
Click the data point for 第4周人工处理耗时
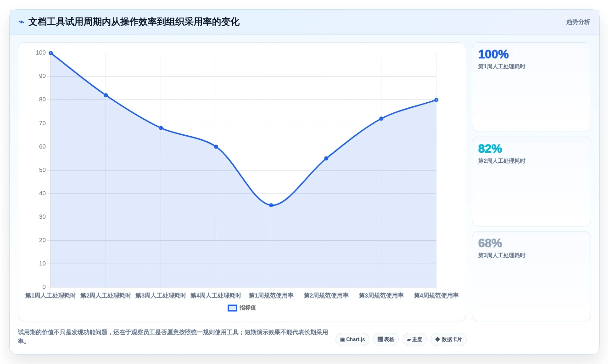216,147
